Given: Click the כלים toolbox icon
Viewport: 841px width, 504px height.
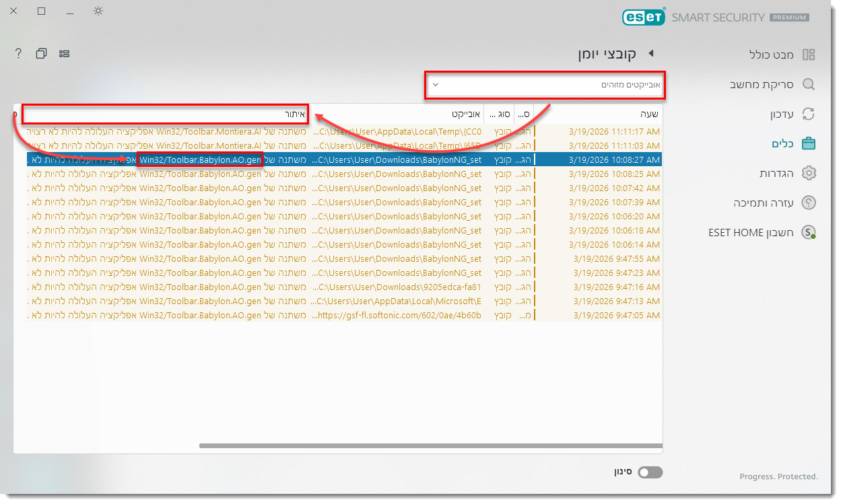Looking at the screenshot, I should point(809,143).
